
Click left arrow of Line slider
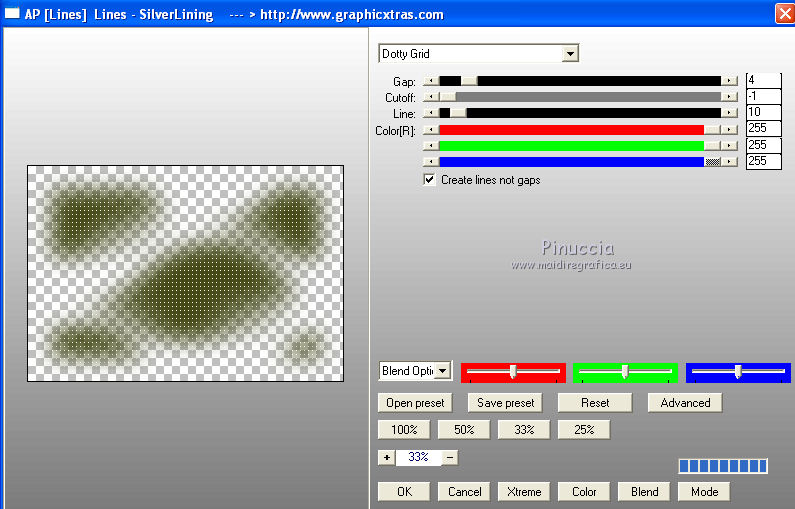pos(431,113)
